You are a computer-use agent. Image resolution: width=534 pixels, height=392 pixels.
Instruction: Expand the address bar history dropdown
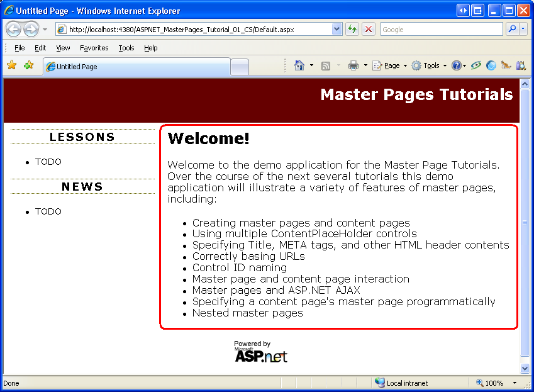pos(337,30)
